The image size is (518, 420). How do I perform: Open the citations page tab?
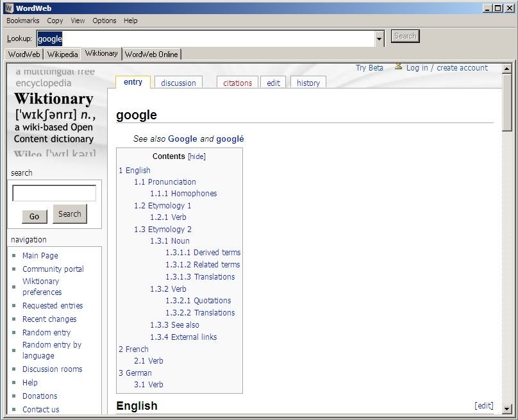coord(238,83)
